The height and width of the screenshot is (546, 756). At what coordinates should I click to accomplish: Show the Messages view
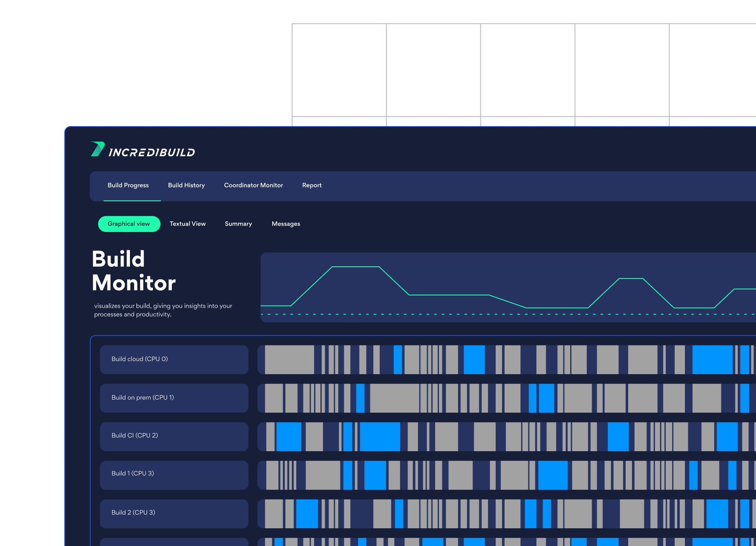coord(286,224)
